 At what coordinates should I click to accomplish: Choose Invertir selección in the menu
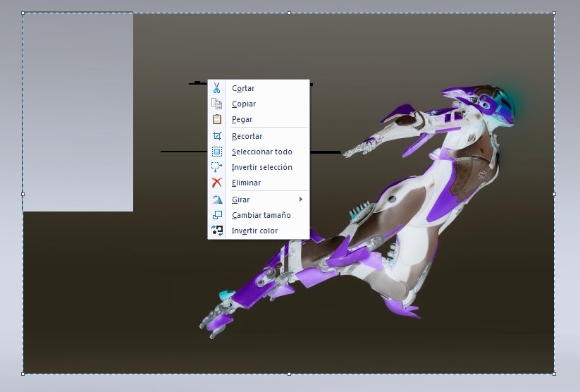click(259, 167)
